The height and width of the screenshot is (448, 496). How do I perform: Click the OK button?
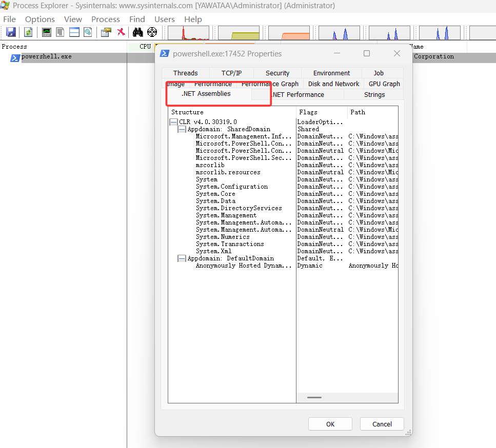330,424
